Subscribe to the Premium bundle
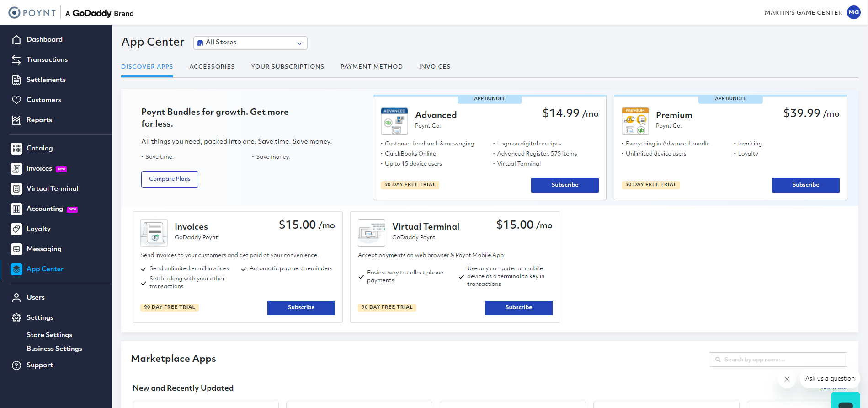The width and height of the screenshot is (868, 408). (806, 185)
